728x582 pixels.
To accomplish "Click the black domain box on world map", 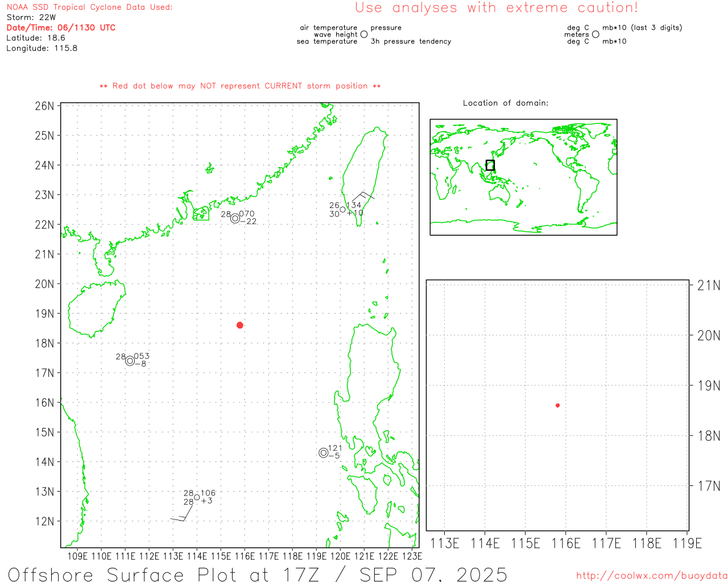I will [x=490, y=165].
